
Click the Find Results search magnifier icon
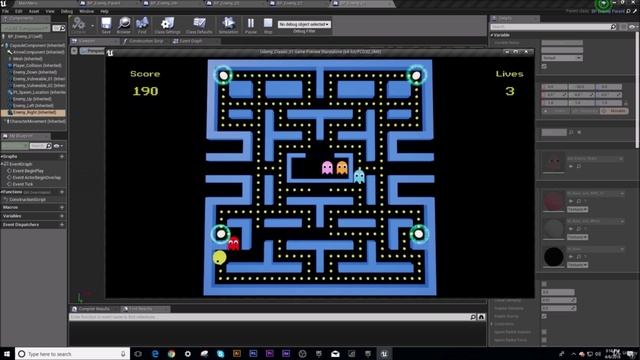pos(473,317)
